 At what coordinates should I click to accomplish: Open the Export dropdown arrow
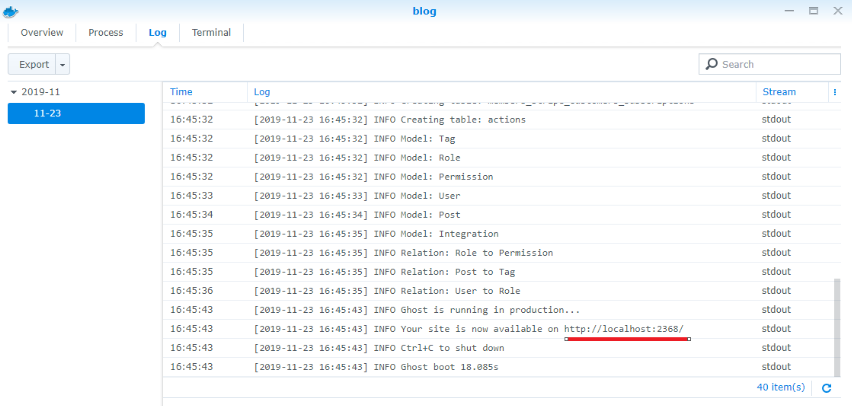point(62,65)
